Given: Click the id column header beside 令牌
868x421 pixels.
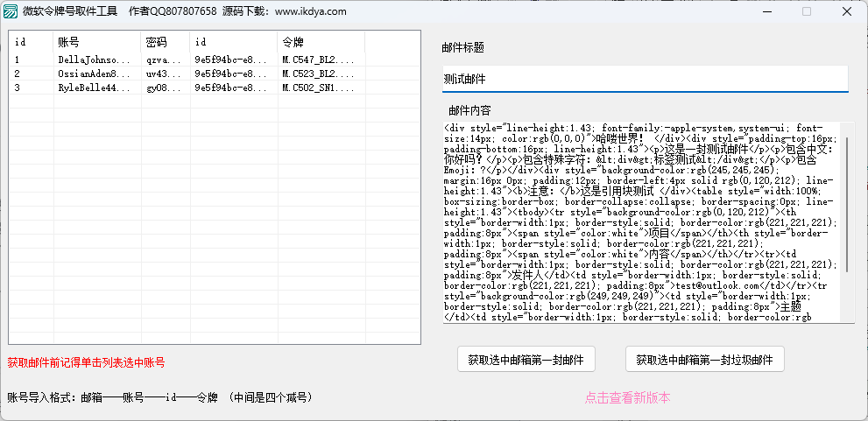Looking at the screenshot, I should 233,42.
